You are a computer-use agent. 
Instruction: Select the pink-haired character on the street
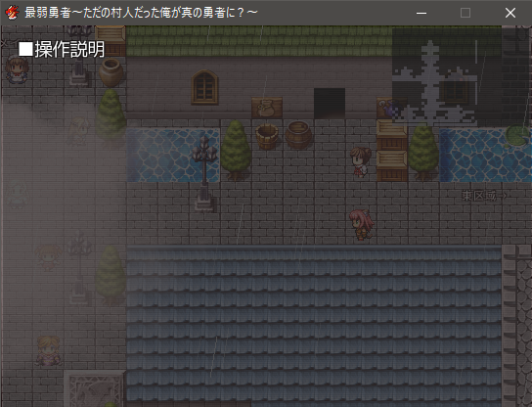[361, 224]
